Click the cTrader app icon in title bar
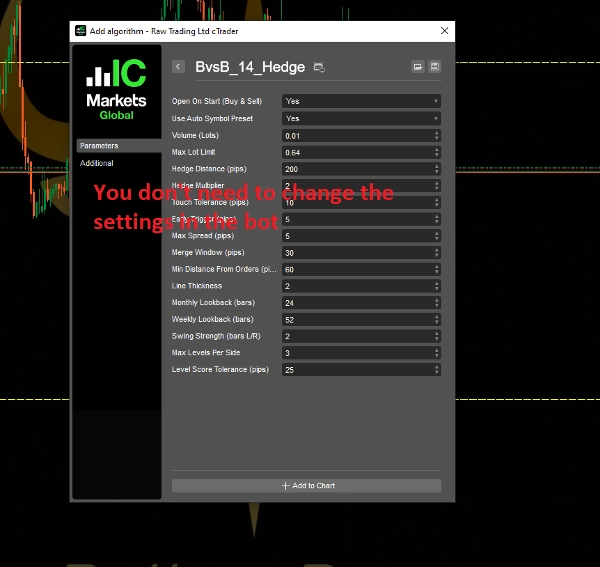 point(80,31)
